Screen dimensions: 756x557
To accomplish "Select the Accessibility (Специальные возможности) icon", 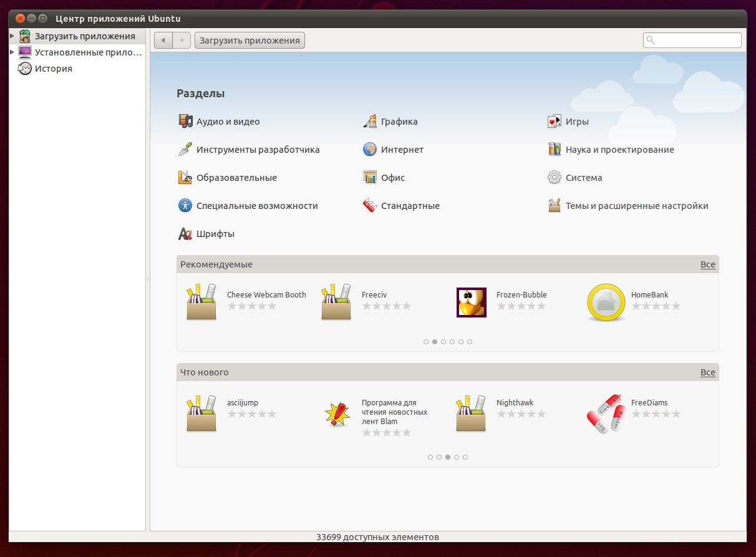I will 185,206.
